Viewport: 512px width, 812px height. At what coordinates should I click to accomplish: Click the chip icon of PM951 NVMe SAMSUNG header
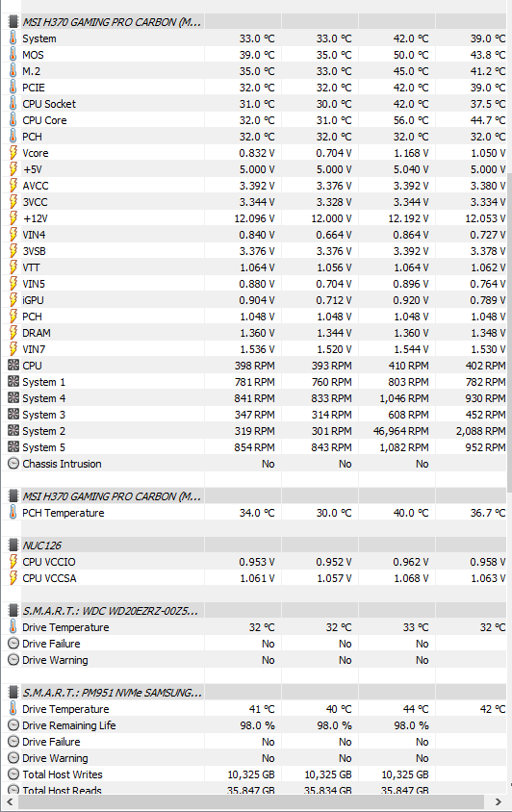point(13,693)
